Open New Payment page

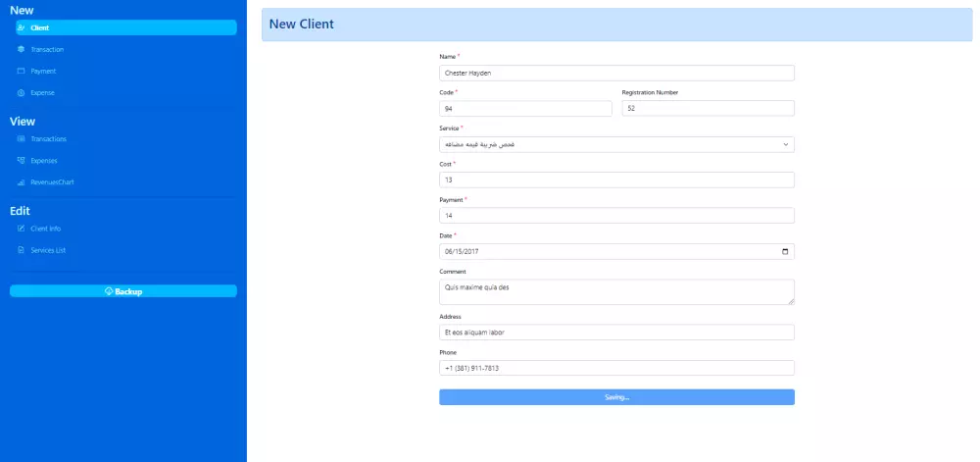pyautogui.click(x=126, y=72)
